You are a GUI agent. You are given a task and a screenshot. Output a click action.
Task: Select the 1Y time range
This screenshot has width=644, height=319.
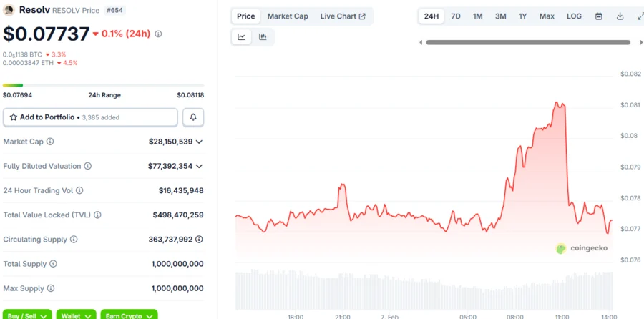523,16
